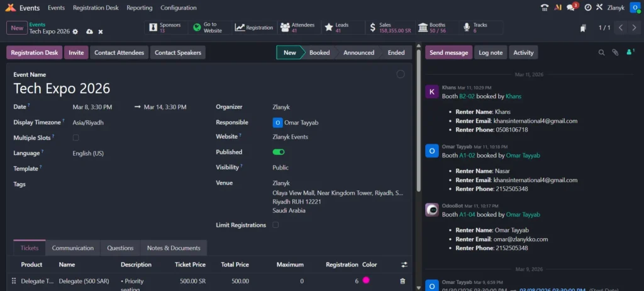Click the Contact Attendees button
Screen dimensions: 644x291
pyautogui.click(x=119, y=53)
